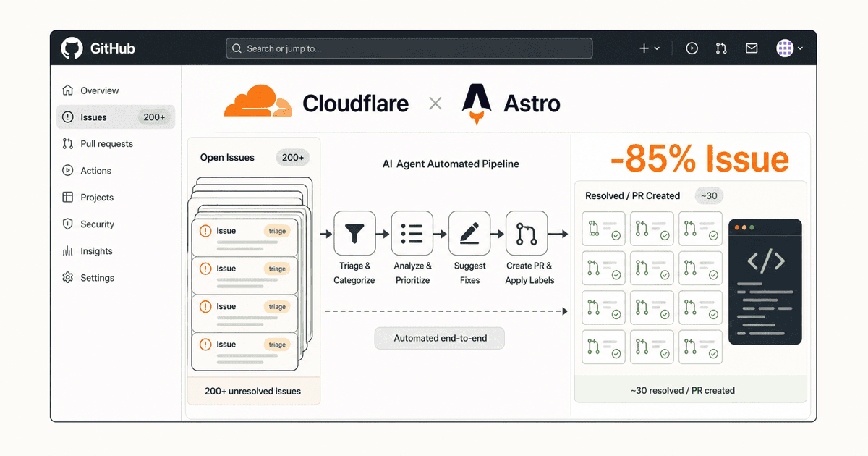Open the inbox mail icon

pyautogui.click(x=752, y=48)
